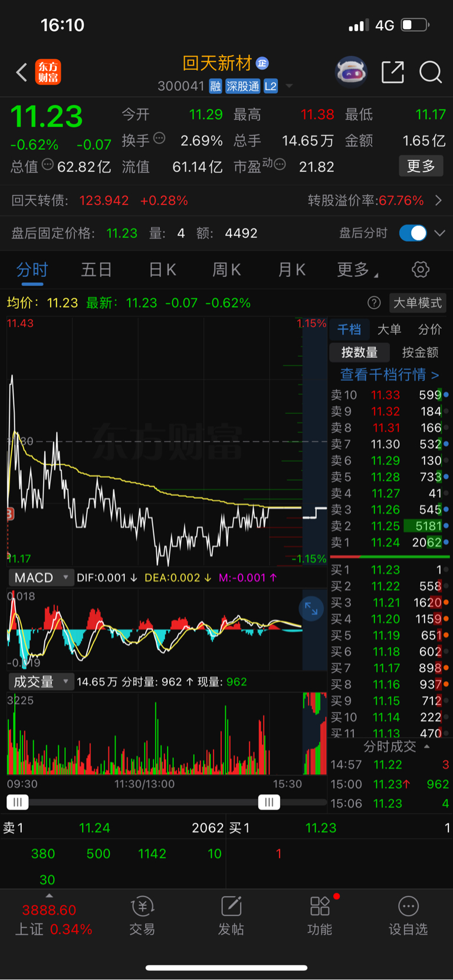The width and height of the screenshot is (453, 980).
Task: Open the robot assistant avatar icon
Action: pos(351,72)
